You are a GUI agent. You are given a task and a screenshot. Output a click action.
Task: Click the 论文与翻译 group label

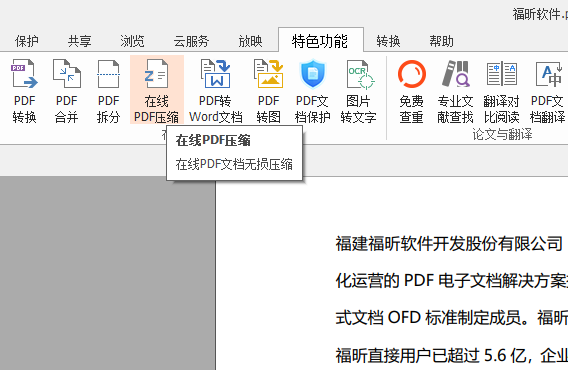click(x=502, y=134)
